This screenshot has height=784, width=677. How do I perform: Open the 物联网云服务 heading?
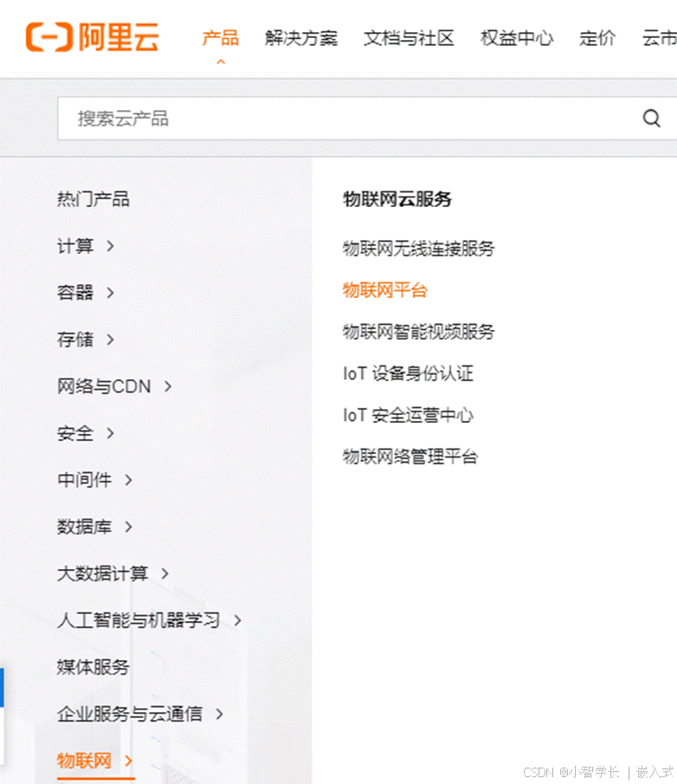397,199
